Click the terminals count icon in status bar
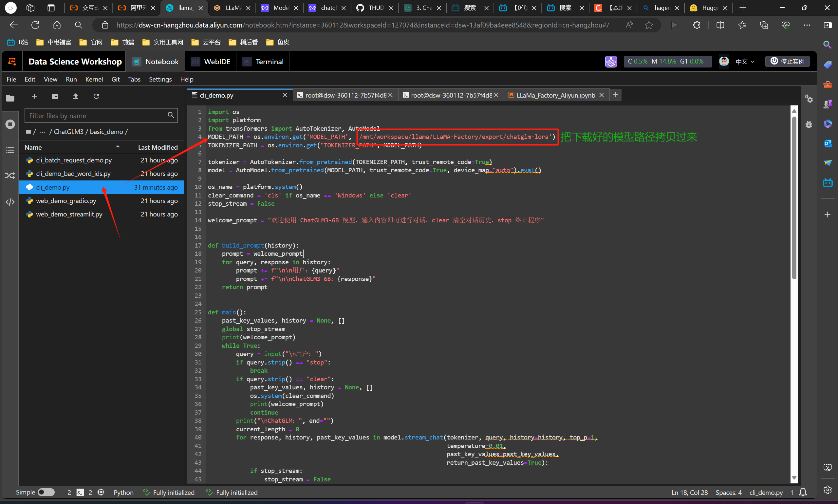The width and height of the screenshot is (838, 504). (80, 492)
